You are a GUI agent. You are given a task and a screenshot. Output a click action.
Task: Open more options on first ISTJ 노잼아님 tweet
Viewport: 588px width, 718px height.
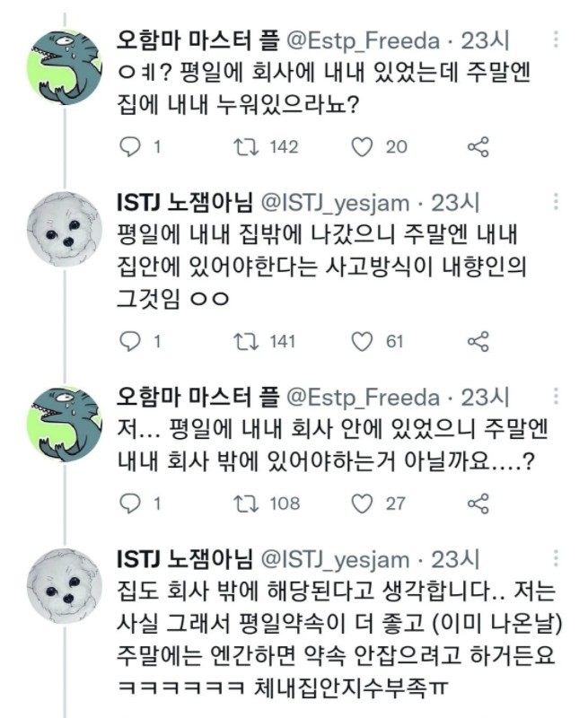[x=557, y=203]
